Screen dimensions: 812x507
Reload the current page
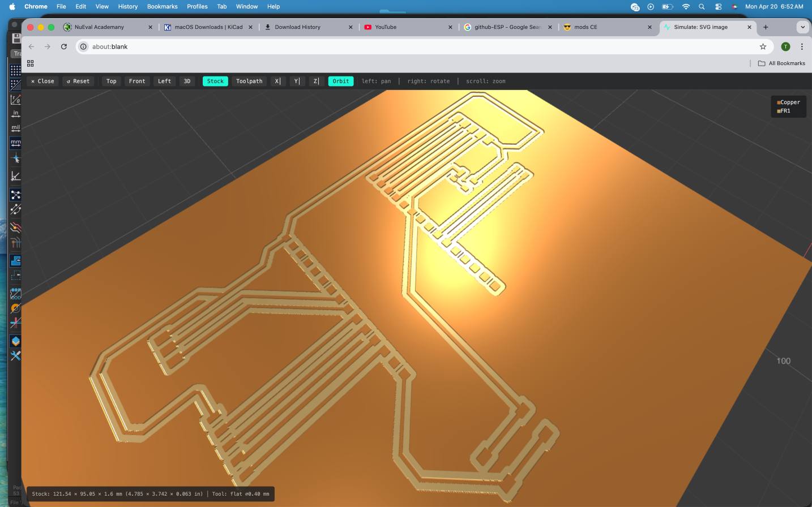pos(64,46)
